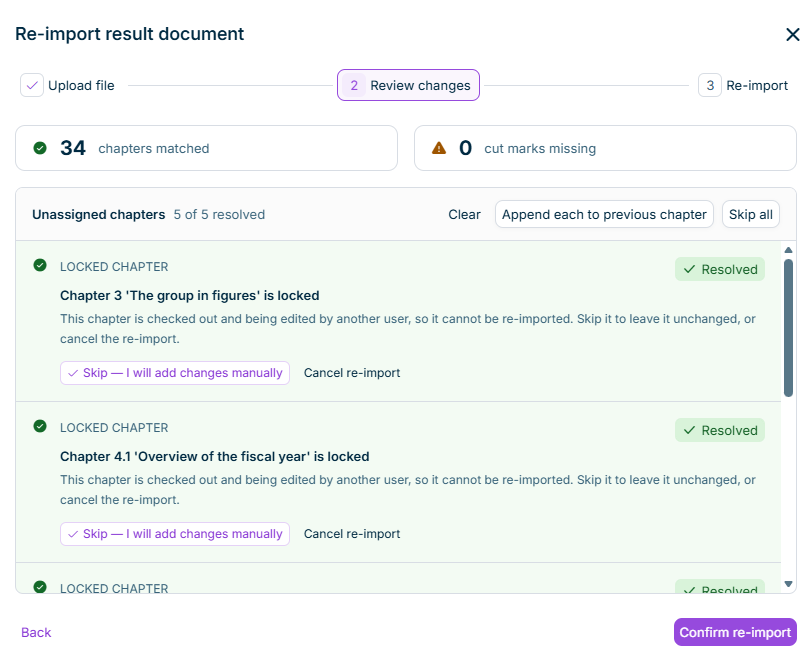Click the scroll up arrow of the chapter list

point(788,250)
